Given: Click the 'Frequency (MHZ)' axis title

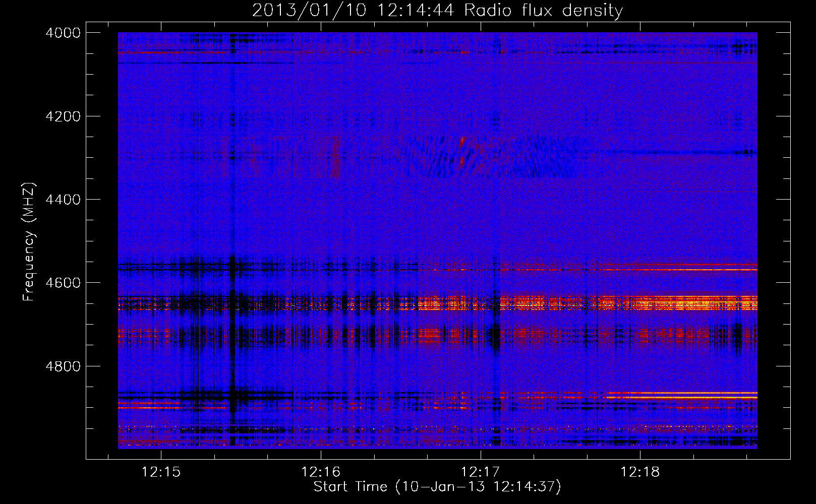Looking at the screenshot, I should [x=29, y=242].
